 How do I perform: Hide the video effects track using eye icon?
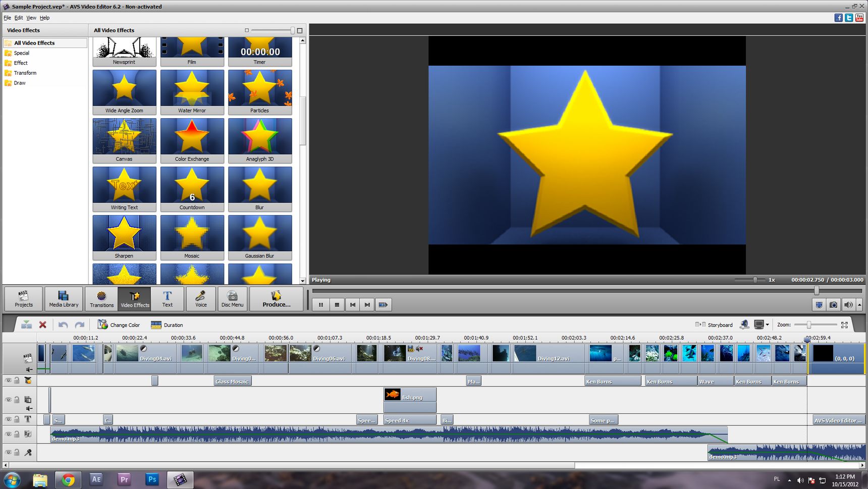point(8,380)
